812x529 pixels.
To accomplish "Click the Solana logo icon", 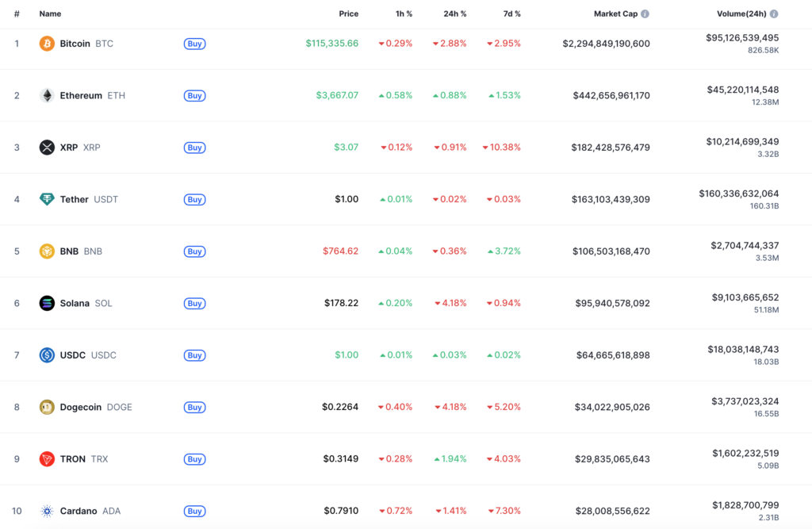I will pyautogui.click(x=47, y=303).
